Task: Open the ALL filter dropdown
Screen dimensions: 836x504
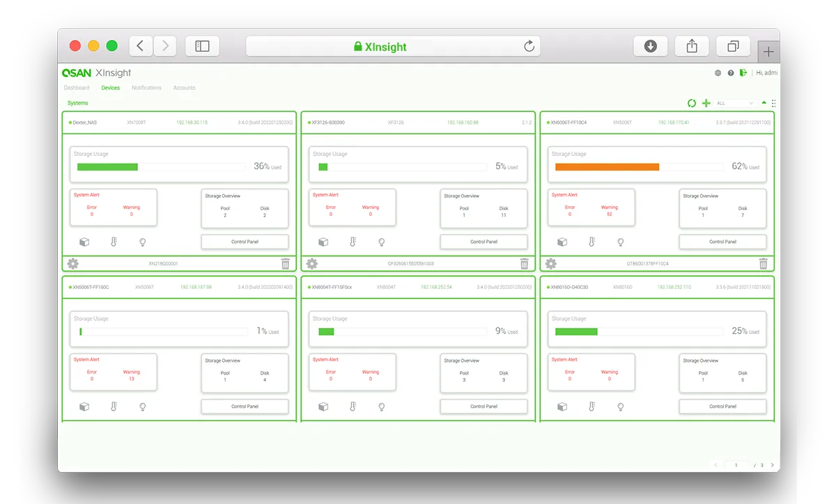Action: click(x=734, y=103)
